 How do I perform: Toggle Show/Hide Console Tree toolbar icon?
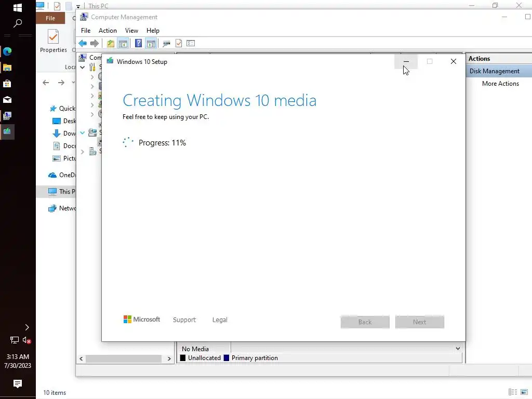click(x=123, y=43)
